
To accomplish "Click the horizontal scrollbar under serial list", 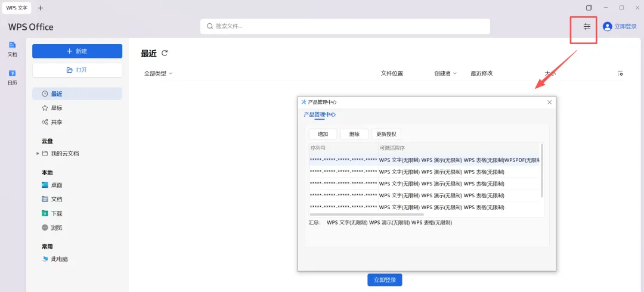I will pyautogui.click(x=366, y=215).
